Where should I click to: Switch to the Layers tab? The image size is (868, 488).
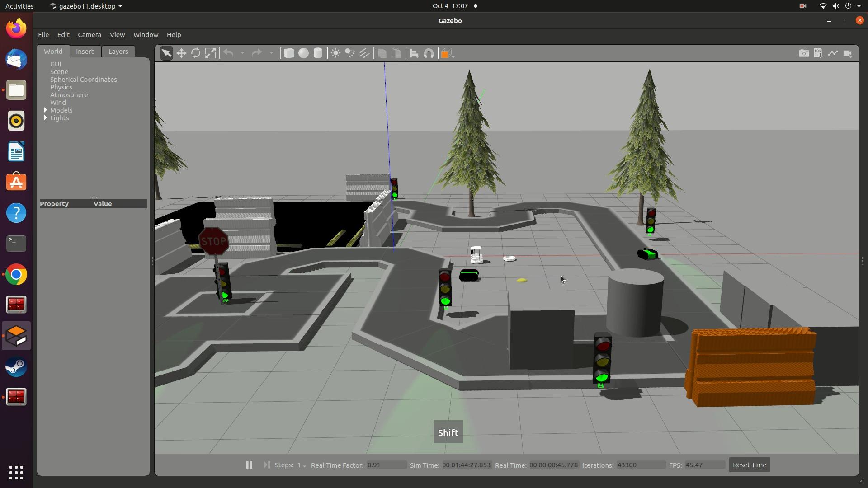tap(118, 52)
